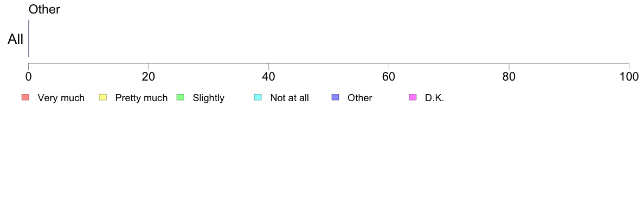The image size is (644, 199).
Task: Click the magenta D.K. legend swatch
Action: [413, 97]
